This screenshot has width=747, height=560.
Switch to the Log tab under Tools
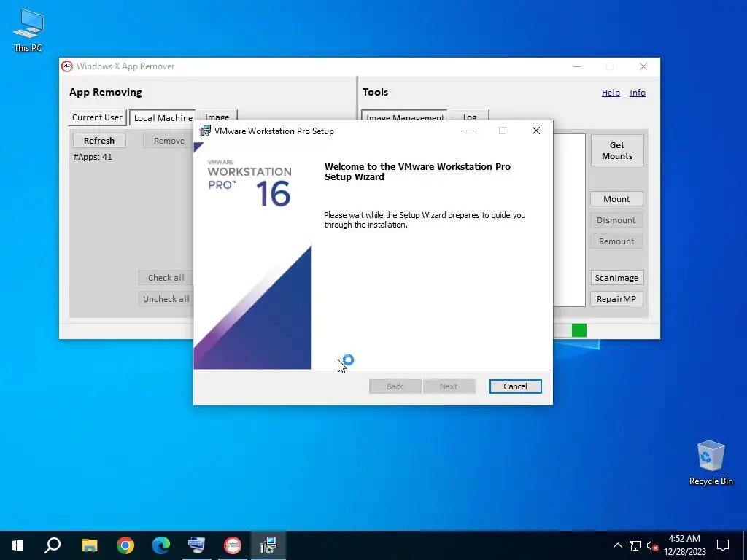click(x=470, y=117)
